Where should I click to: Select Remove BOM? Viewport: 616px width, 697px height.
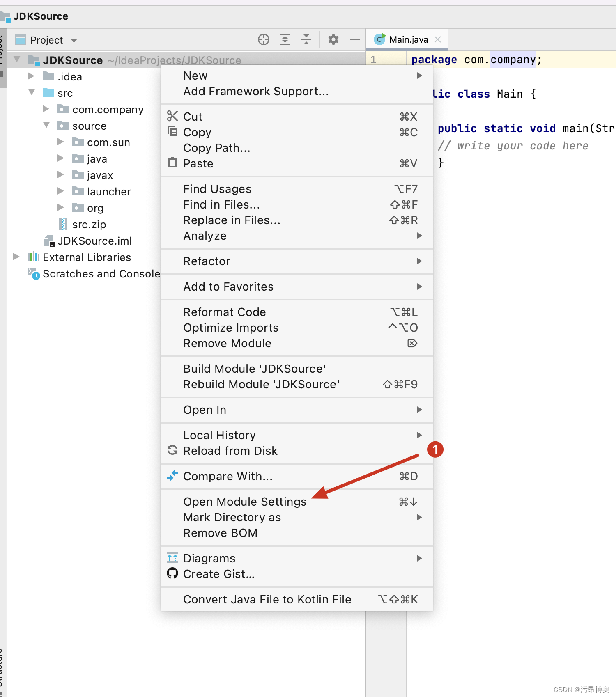coord(297,533)
